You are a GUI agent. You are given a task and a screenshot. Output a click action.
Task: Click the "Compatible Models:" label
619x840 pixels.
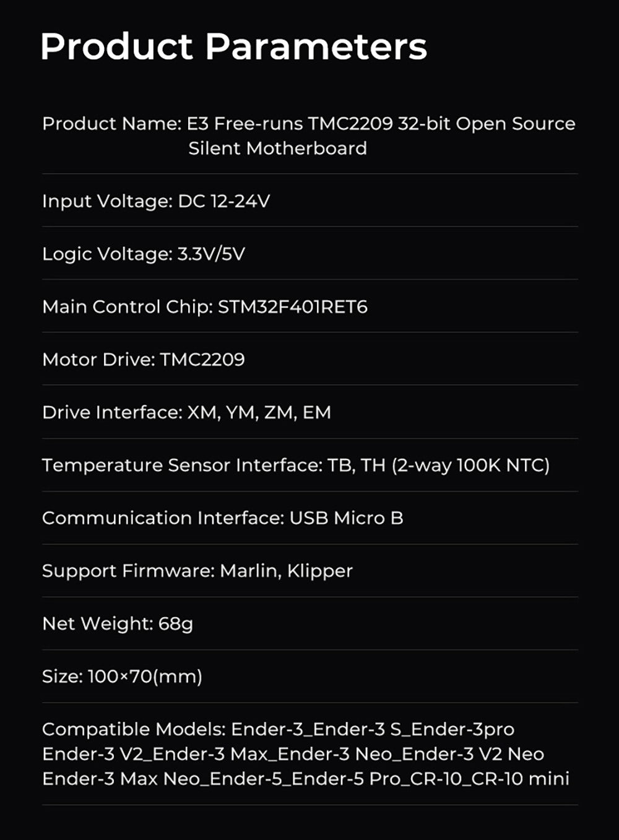point(134,729)
